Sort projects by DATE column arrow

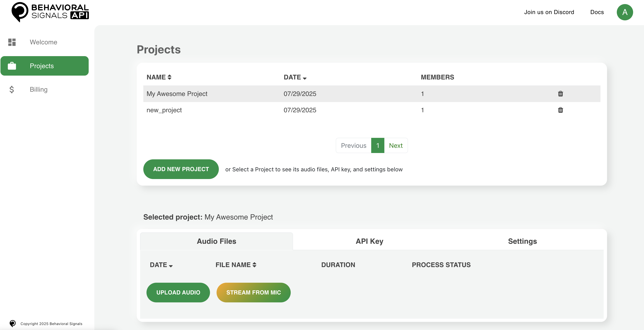click(x=304, y=78)
